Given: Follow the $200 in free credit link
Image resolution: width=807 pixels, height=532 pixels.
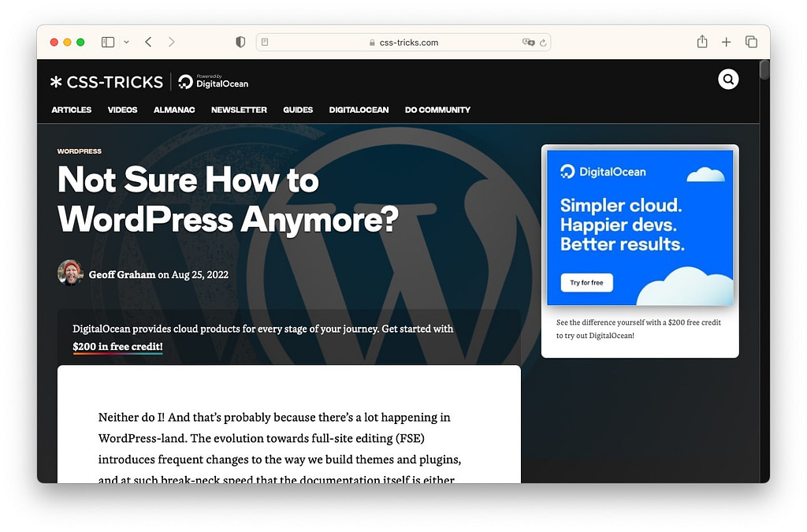Looking at the screenshot, I should [x=117, y=346].
